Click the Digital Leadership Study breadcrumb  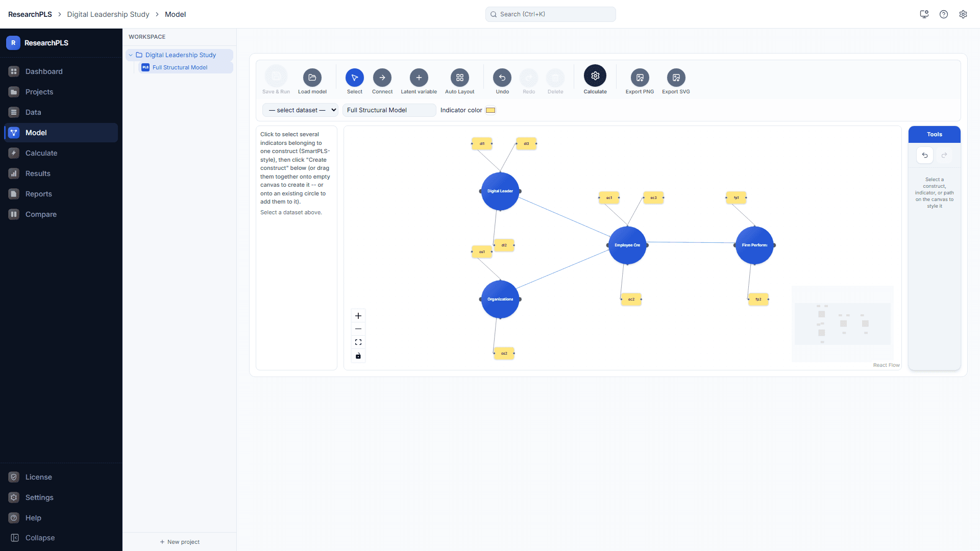click(108, 14)
